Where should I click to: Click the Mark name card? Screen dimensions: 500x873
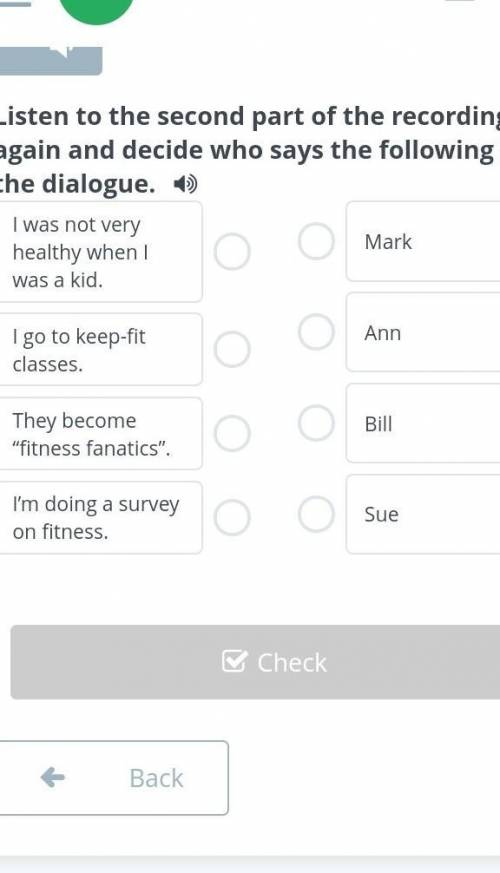pos(423,242)
